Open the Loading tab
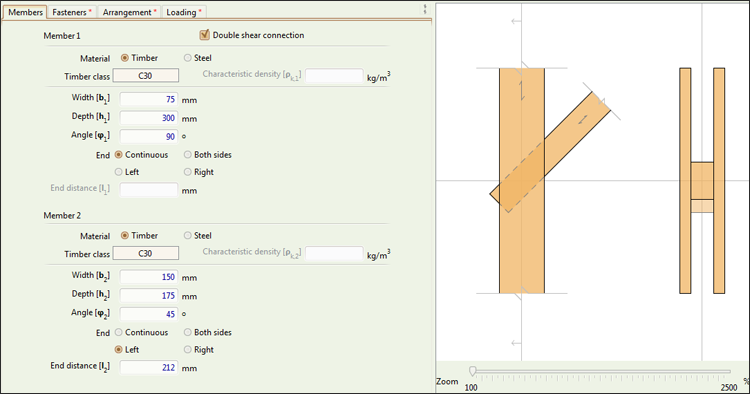Screen dimensions: 750x394 (x=184, y=12)
